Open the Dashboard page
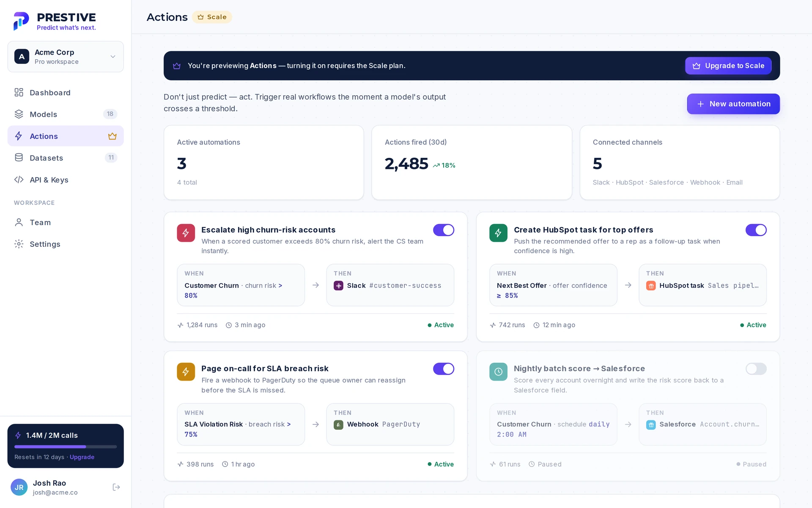This screenshot has width=812, height=508. pyautogui.click(x=66, y=92)
